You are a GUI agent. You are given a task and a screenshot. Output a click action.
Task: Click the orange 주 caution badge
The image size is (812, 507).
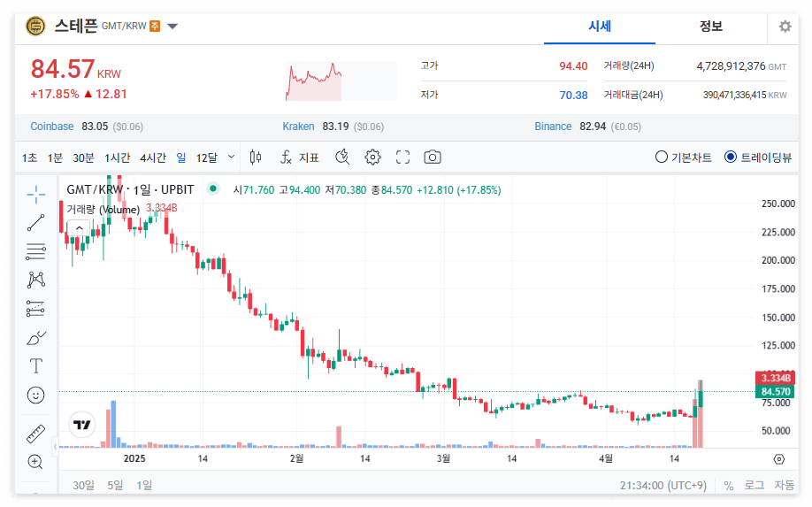pos(155,26)
